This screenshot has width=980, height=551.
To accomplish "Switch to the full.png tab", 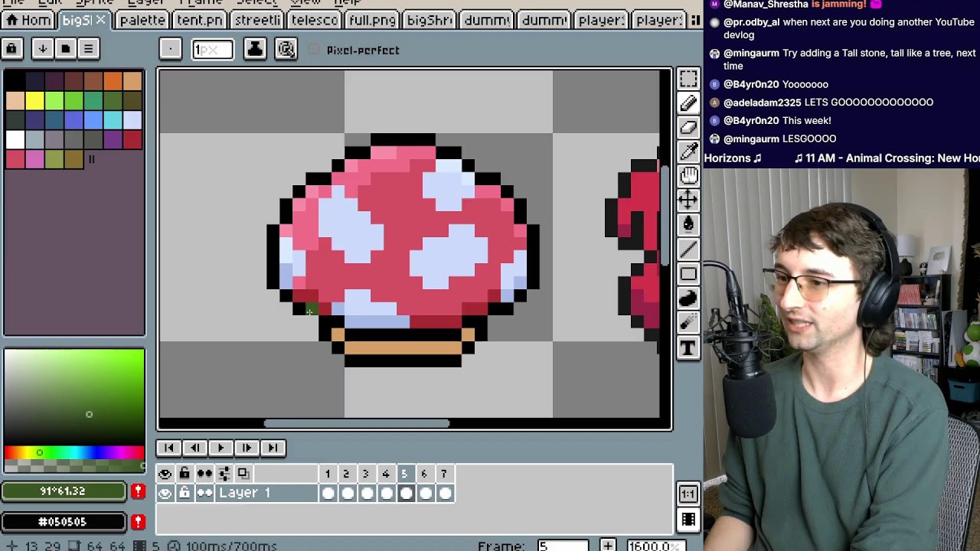I will pyautogui.click(x=371, y=20).
